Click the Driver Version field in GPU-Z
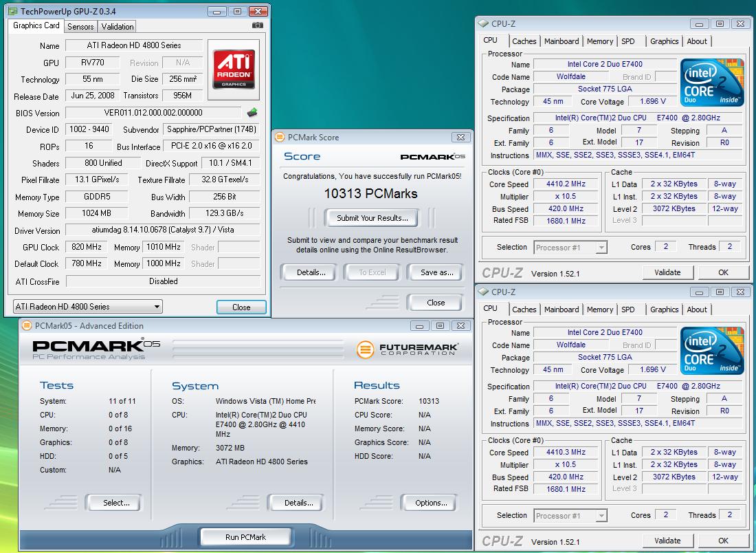Image resolution: width=756 pixels, height=553 pixels. (162, 230)
